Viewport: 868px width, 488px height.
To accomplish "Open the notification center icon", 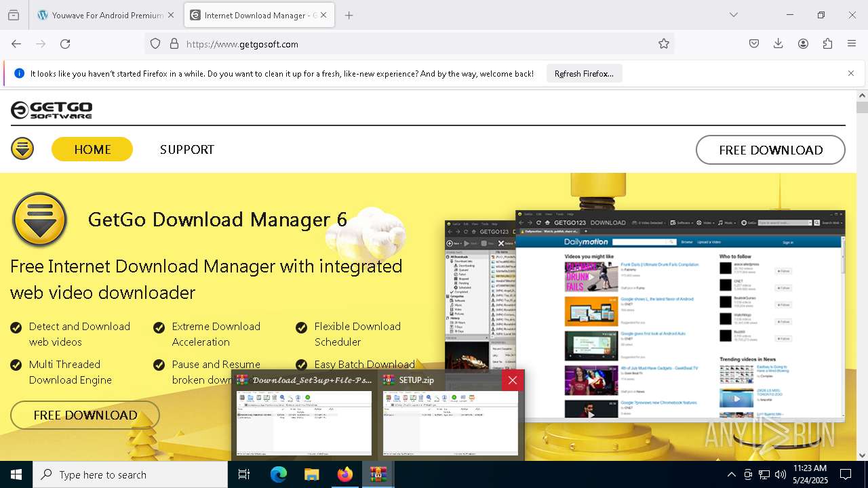I will tap(846, 474).
